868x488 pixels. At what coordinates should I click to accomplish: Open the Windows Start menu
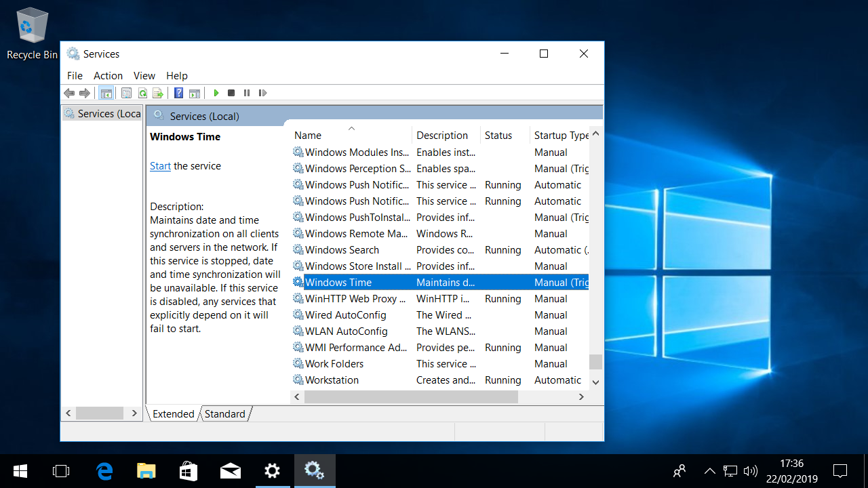click(x=20, y=471)
